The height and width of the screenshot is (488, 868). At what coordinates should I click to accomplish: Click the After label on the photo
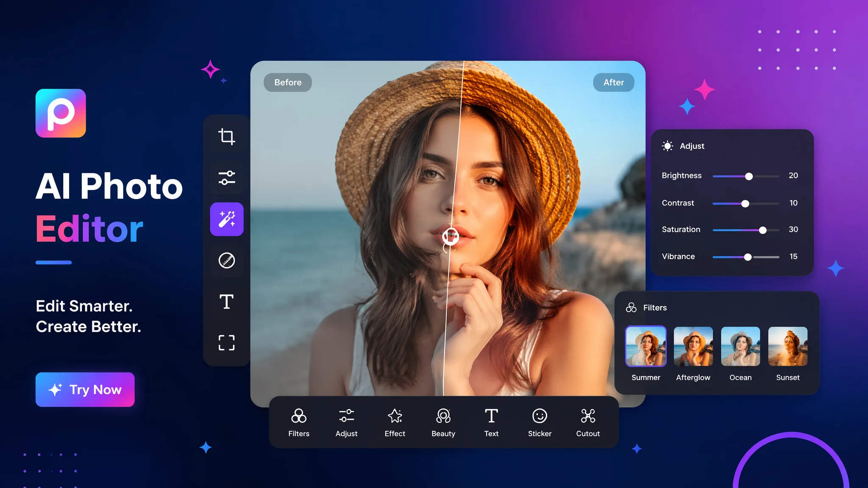614,83
